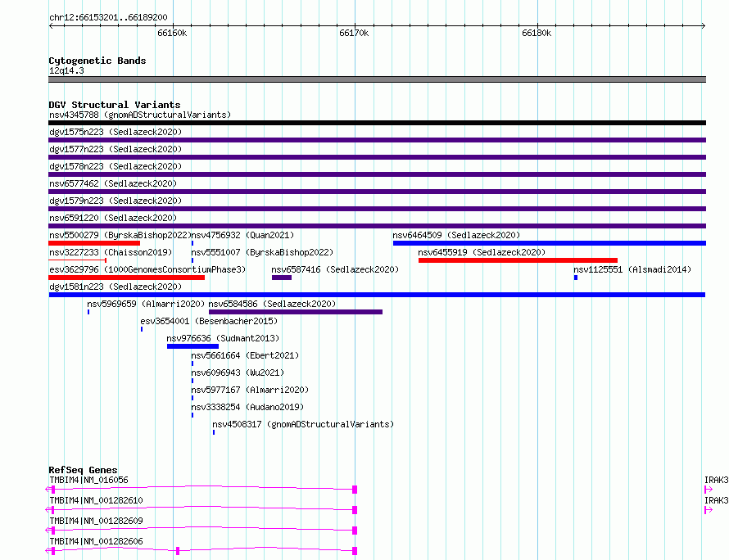Open TMBIM4 NM_016056 transcript label
This screenshot has width=729, height=560.
point(88,480)
